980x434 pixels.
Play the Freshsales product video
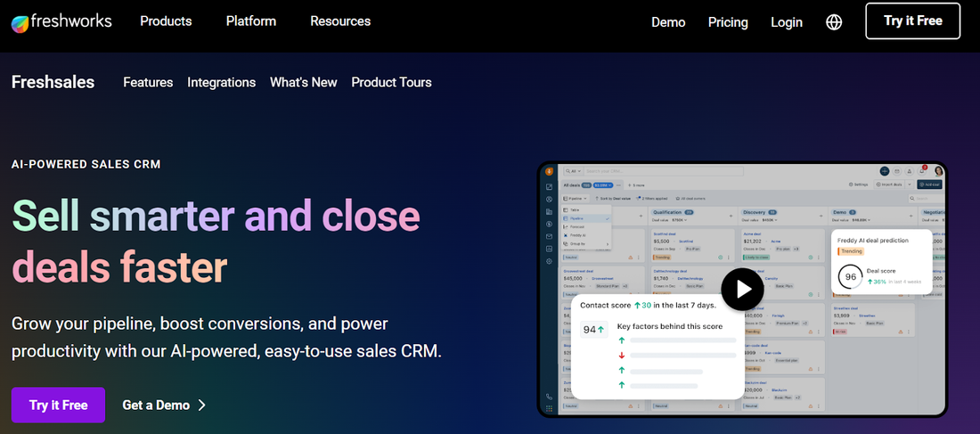pos(742,289)
